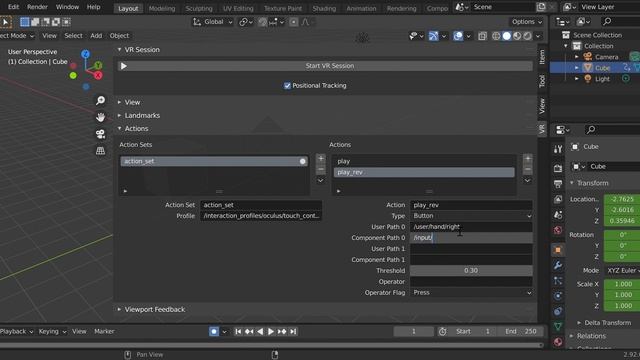
Task: Click the current frame number field
Action: click(413, 331)
